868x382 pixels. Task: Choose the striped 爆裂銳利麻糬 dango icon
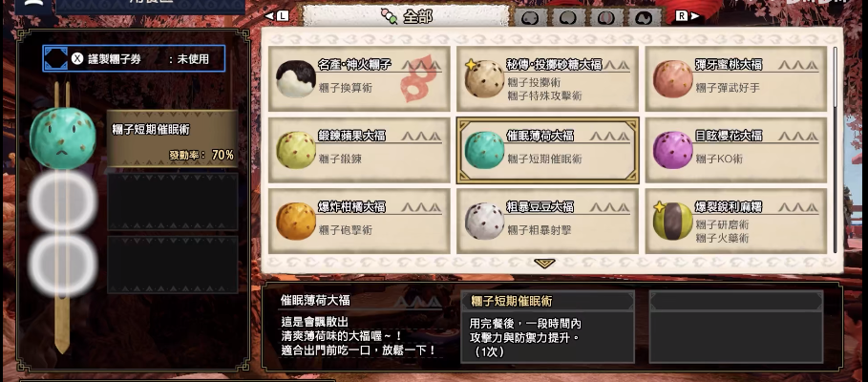pos(672,221)
